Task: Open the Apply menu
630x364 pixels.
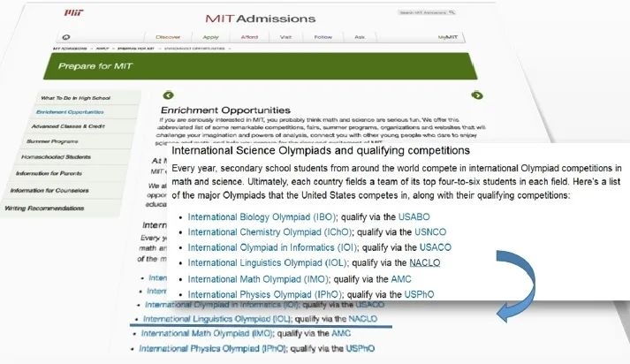Action: click(x=211, y=37)
